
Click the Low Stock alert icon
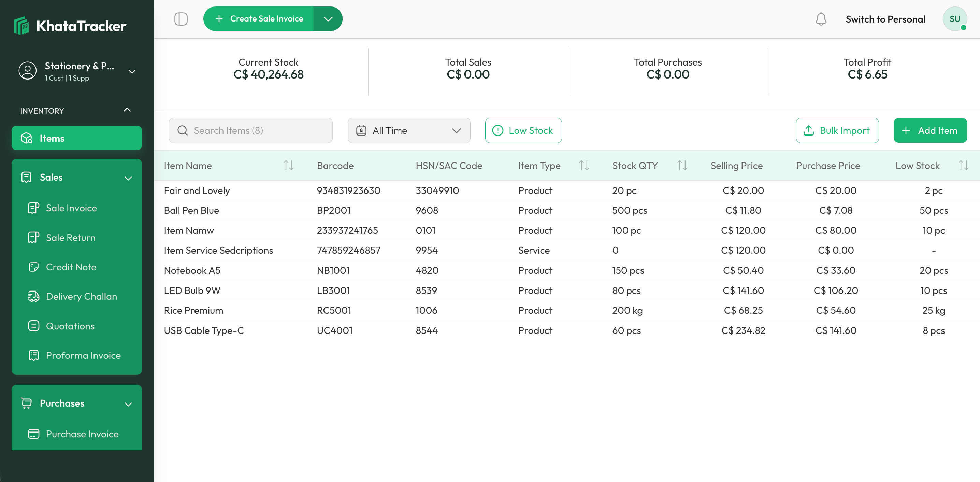pos(498,131)
